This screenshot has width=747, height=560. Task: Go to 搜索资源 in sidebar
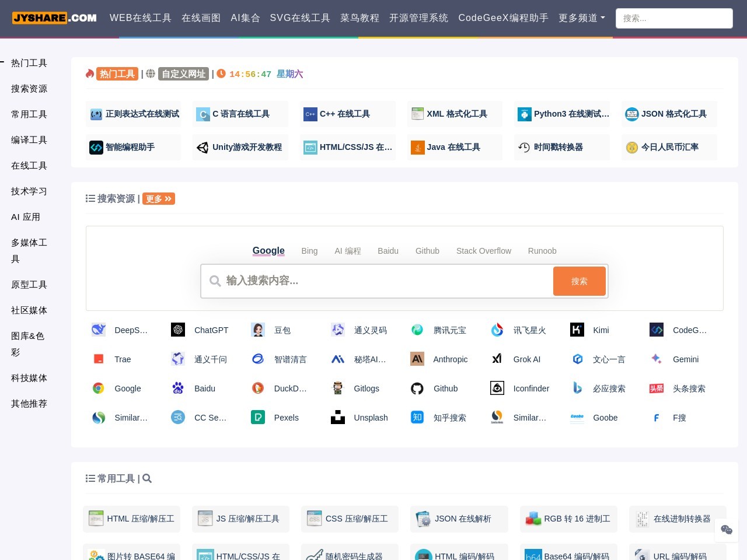pyautogui.click(x=29, y=89)
